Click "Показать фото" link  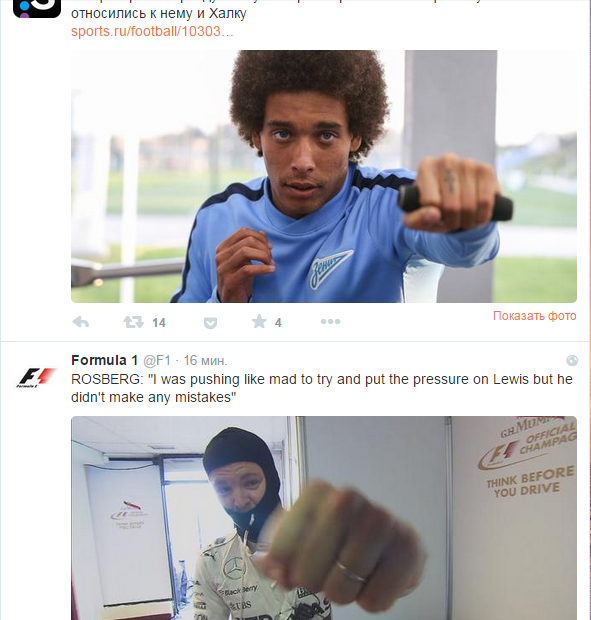click(534, 316)
